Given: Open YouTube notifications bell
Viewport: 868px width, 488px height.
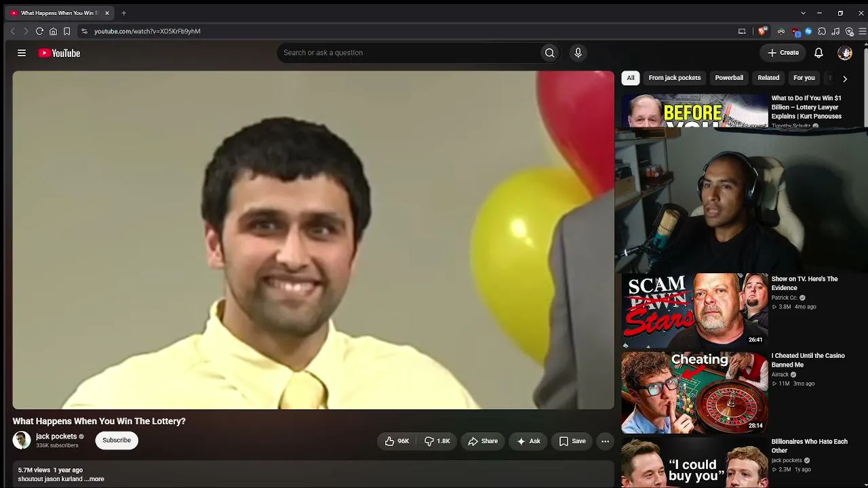Looking at the screenshot, I should pyautogui.click(x=818, y=53).
